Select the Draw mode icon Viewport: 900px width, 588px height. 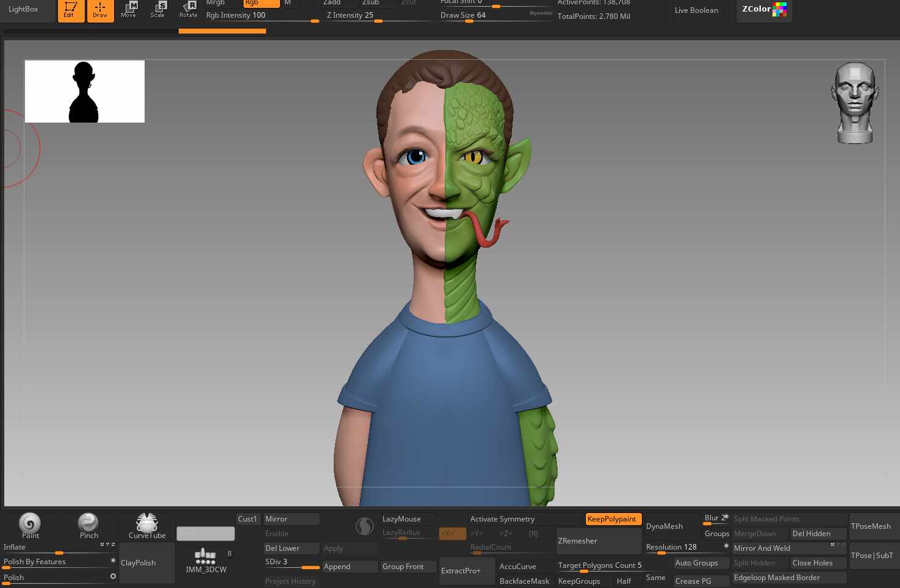pyautogui.click(x=100, y=10)
